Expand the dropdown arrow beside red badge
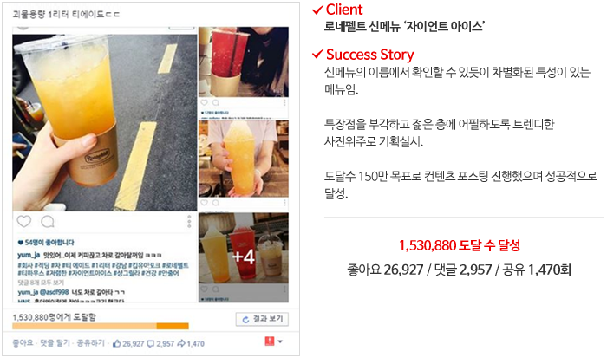607x364 pixels. tap(280, 341)
